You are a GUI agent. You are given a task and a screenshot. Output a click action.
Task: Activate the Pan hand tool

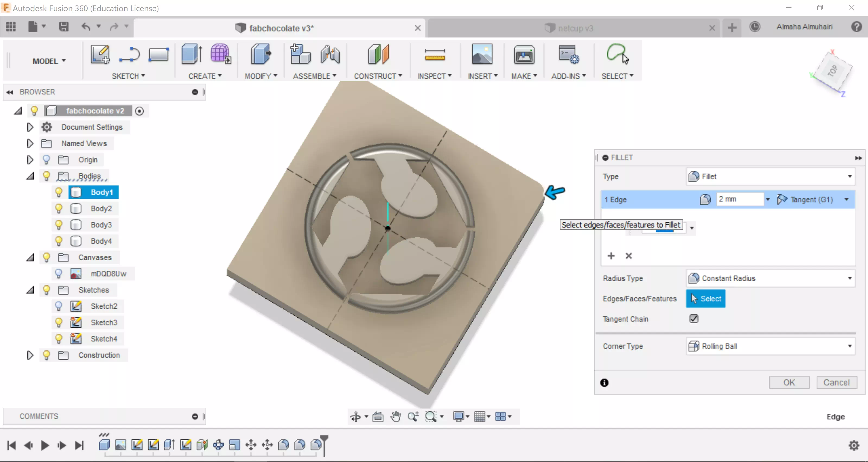(396, 416)
